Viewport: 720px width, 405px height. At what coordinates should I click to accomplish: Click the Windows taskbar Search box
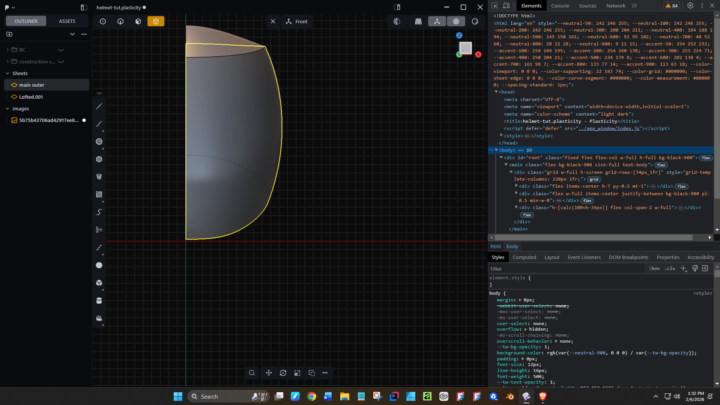228,396
